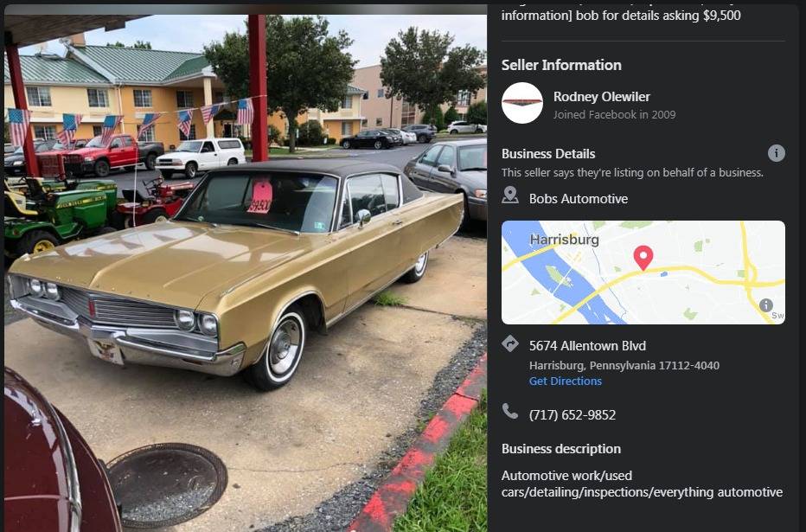The width and height of the screenshot is (806, 532).
Task: Click the map info icon
Action: (765, 305)
